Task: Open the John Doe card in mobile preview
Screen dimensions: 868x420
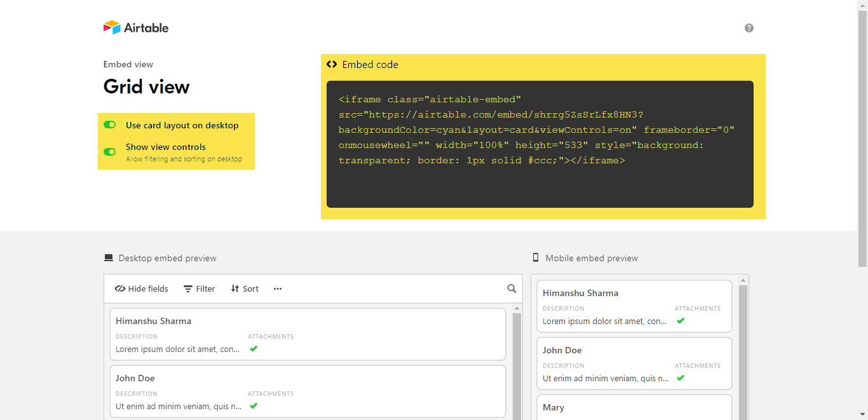Action: click(x=634, y=363)
